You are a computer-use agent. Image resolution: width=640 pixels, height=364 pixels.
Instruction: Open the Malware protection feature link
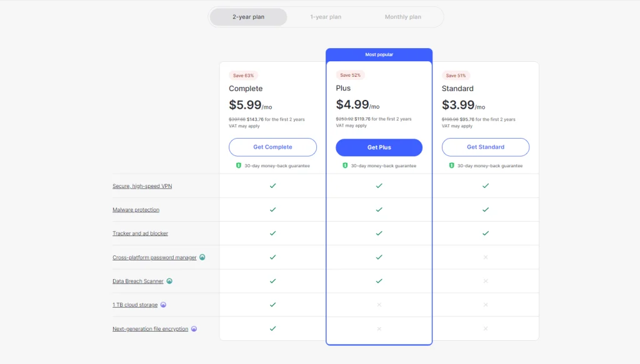click(x=136, y=210)
